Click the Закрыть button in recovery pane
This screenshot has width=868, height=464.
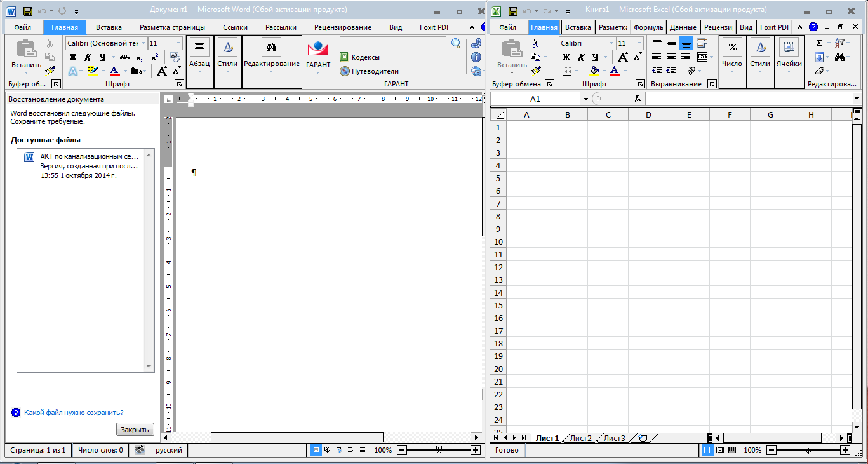135,430
